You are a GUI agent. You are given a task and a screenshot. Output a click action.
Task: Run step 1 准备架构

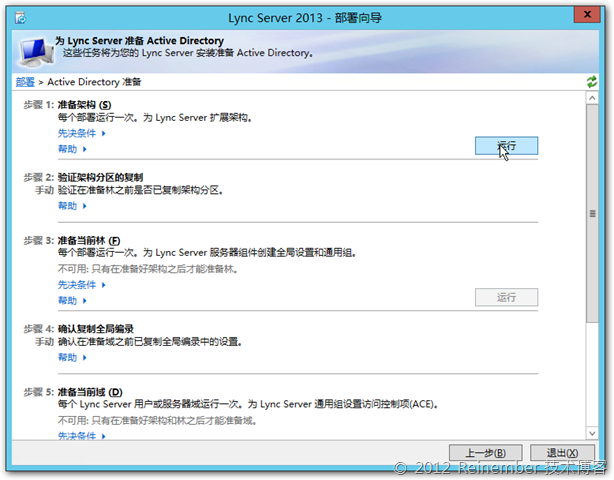[x=506, y=146]
